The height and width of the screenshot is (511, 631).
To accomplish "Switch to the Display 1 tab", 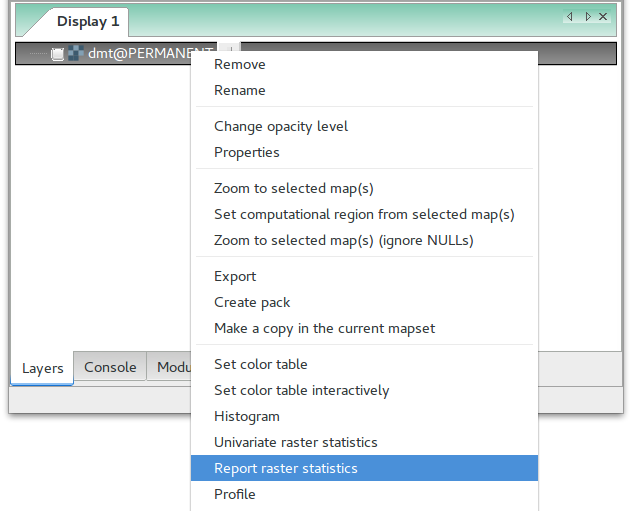I will coord(88,21).
